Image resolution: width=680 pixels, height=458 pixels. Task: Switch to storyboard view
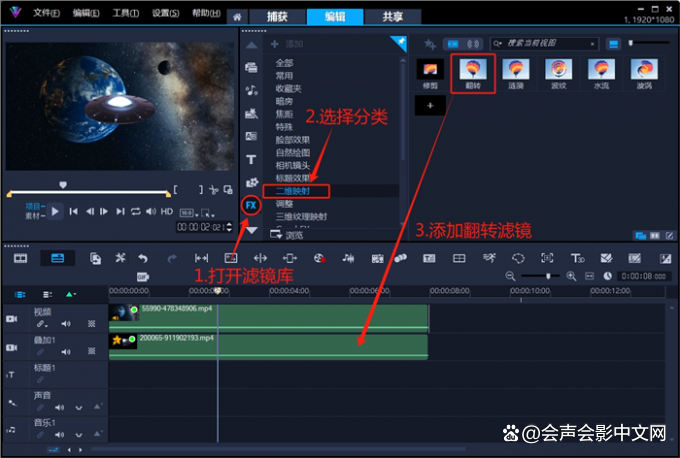[20, 258]
